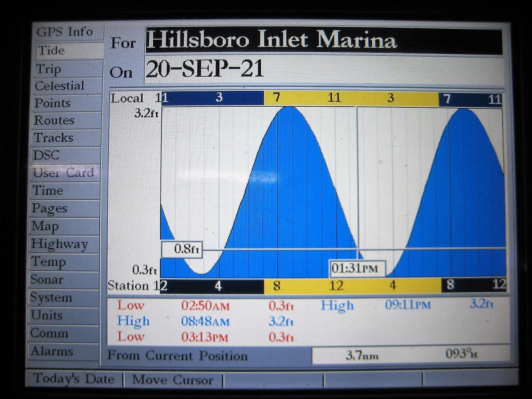This screenshot has width=532, height=399.
Task: Click the 09:11PM high tide time
Action: click(x=408, y=305)
